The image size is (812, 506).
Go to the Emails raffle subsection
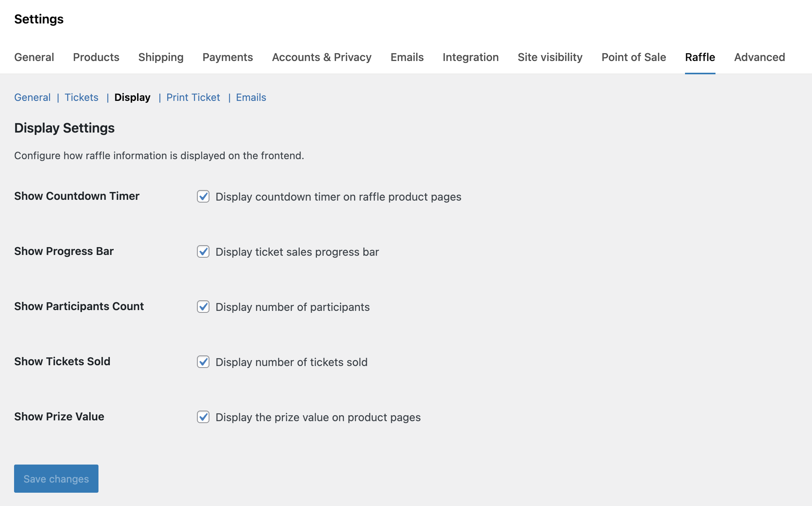pyautogui.click(x=250, y=97)
